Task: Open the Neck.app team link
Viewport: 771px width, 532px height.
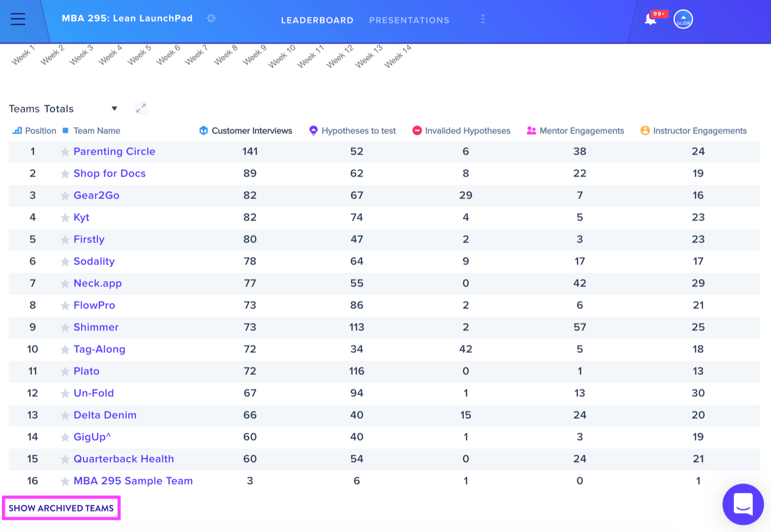Action: click(x=97, y=283)
